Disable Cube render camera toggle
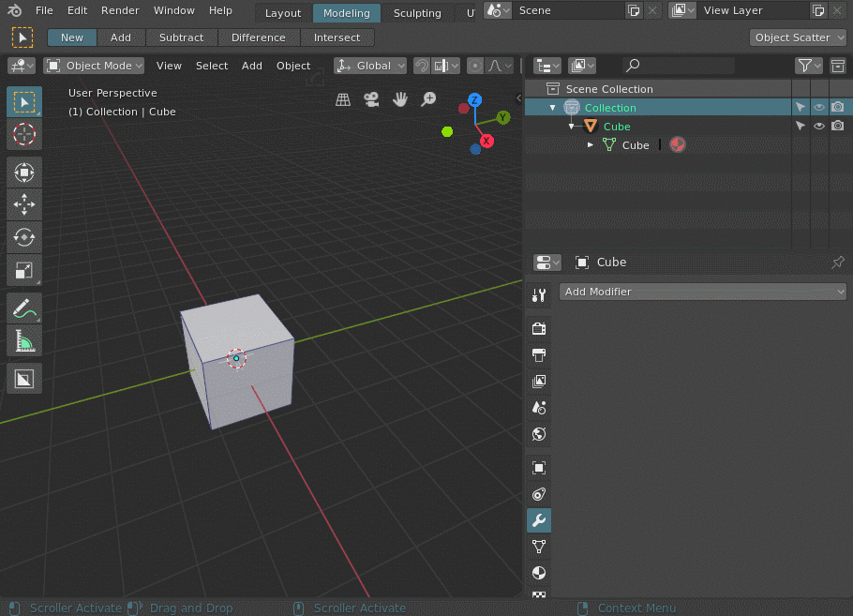The image size is (853, 616). click(838, 127)
